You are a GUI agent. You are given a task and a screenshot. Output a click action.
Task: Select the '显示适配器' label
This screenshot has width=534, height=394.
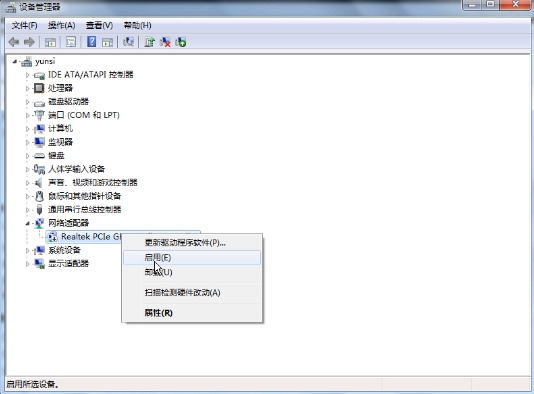pyautogui.click(x=68, y=264)
